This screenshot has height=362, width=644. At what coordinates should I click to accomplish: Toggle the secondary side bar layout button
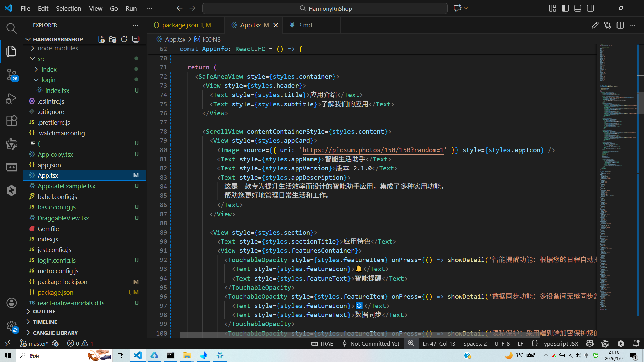(590, 8)
